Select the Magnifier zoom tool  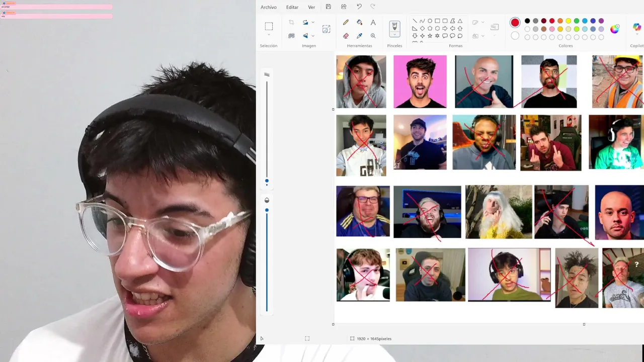point(373,36)
